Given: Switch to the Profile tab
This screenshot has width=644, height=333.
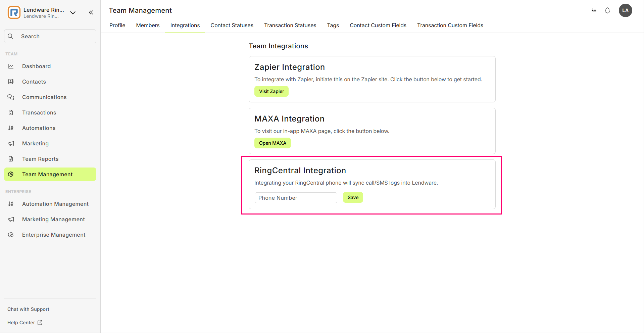Looking at the screenshot, I should click(117, 25).
